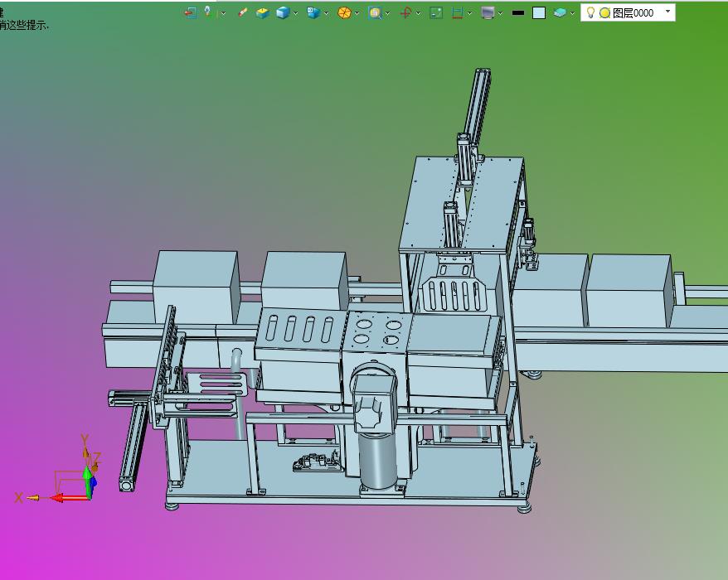
Task: Click the red rotate axis icon
Action: click(x=405, y=13)
